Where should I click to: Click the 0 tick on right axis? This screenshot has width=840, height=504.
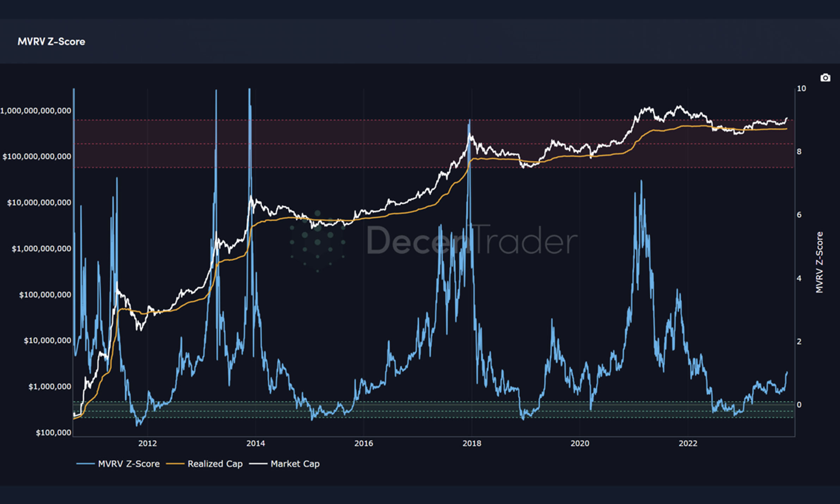(x=799, y=405)
